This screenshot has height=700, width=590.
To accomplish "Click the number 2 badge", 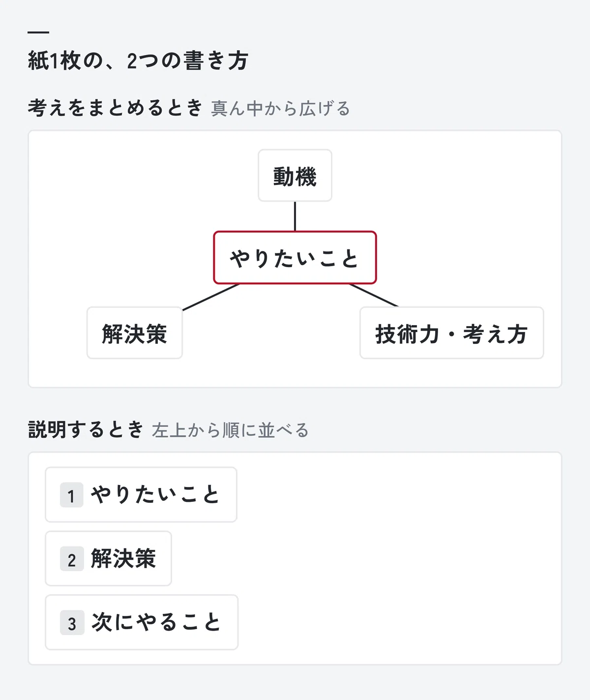I will [x=72, y=559].
